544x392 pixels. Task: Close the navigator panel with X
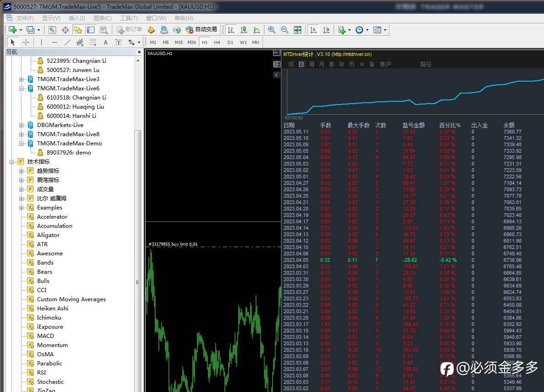coord(139,52)
